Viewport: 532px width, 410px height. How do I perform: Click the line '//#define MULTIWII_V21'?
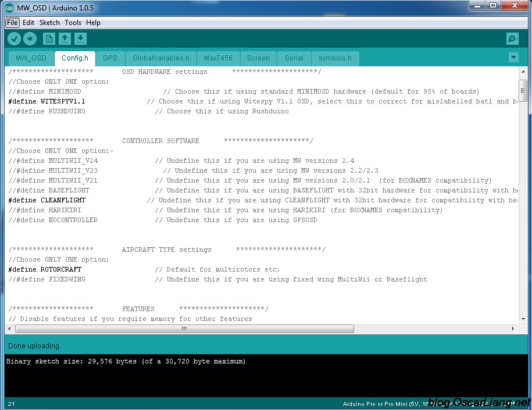tap(53, 180)
